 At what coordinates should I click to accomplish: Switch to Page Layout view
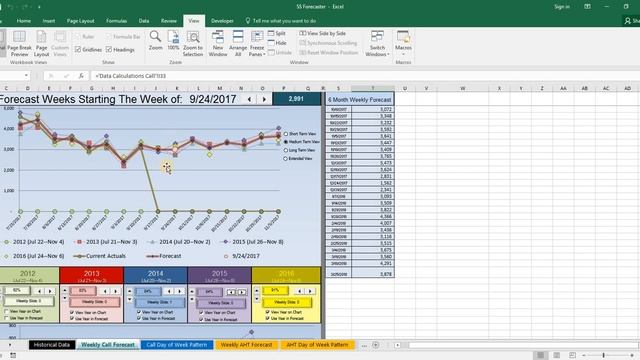41,43
